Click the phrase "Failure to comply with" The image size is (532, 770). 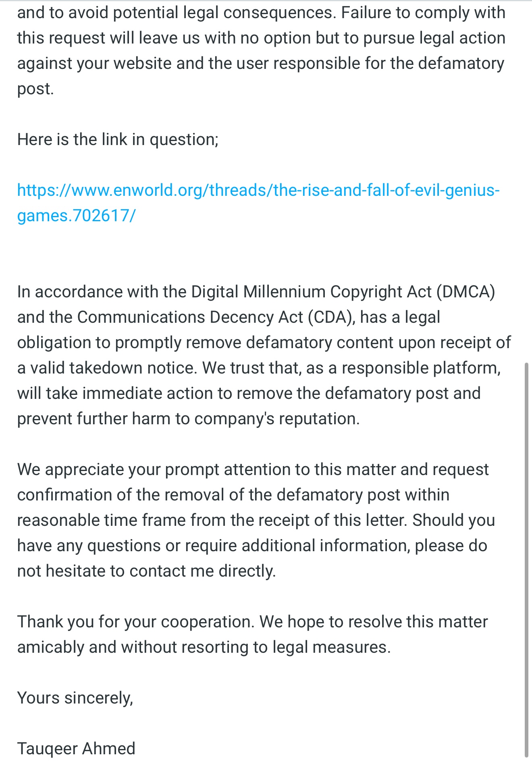coord(423,13)
